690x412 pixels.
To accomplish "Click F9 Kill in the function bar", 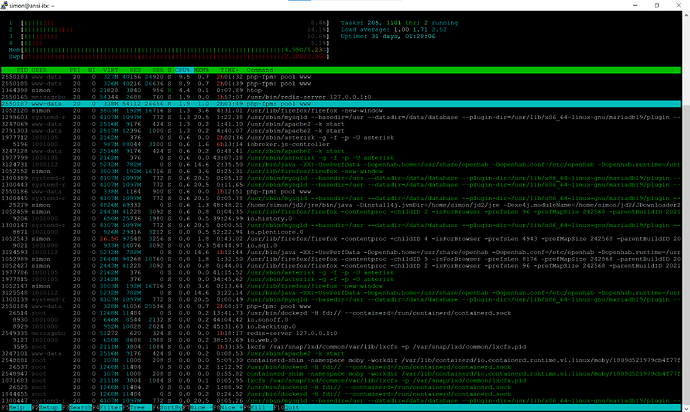I will tap(257, 408).
